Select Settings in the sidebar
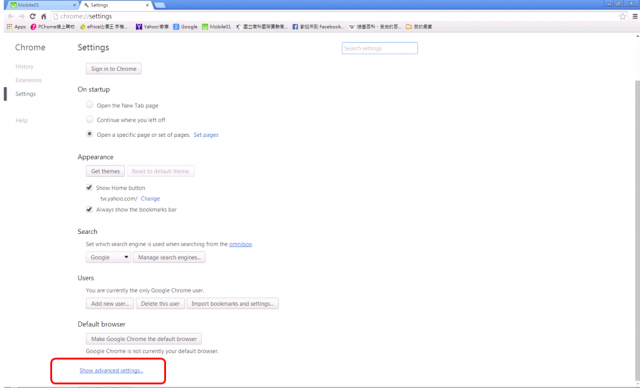This screenshot has height=388, width=640. pos(25,94)
